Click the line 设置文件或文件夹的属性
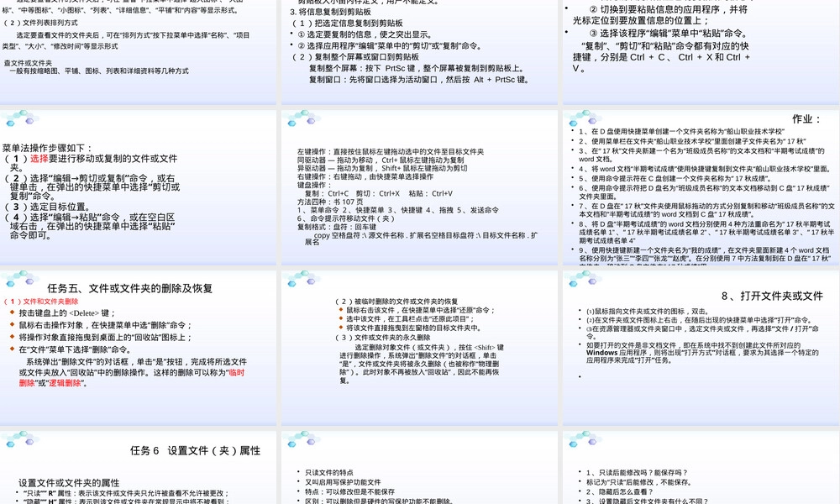 (x=69, y=482)
